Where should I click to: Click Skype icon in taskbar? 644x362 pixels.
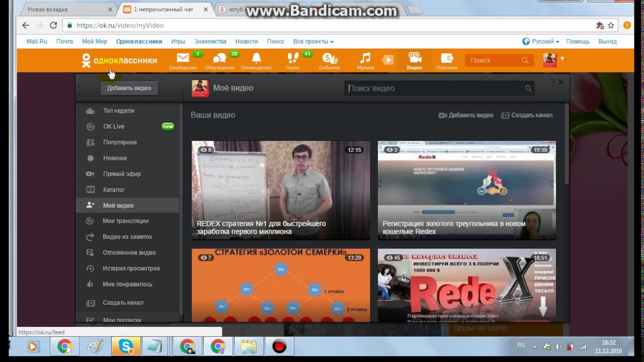[x=126, y=346]
